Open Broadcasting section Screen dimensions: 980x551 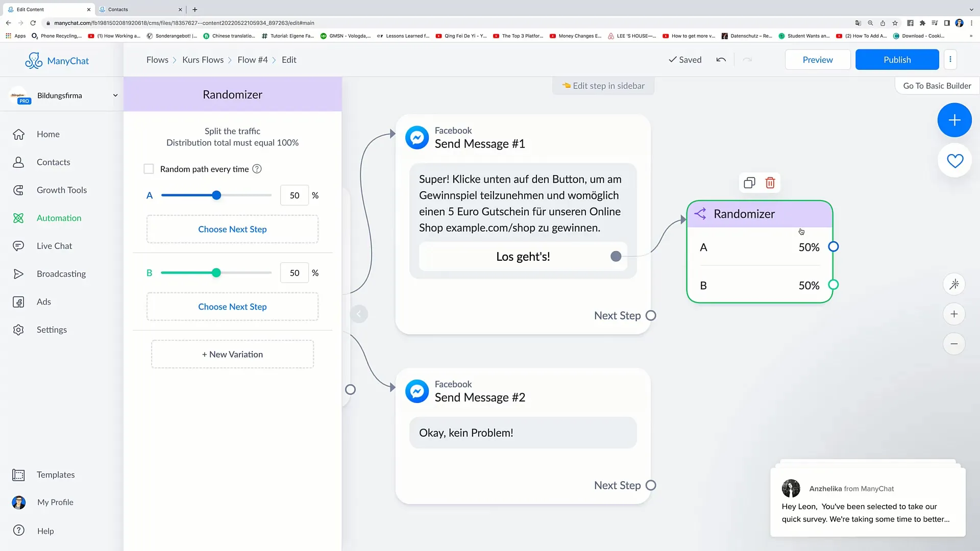coord(61,274)
